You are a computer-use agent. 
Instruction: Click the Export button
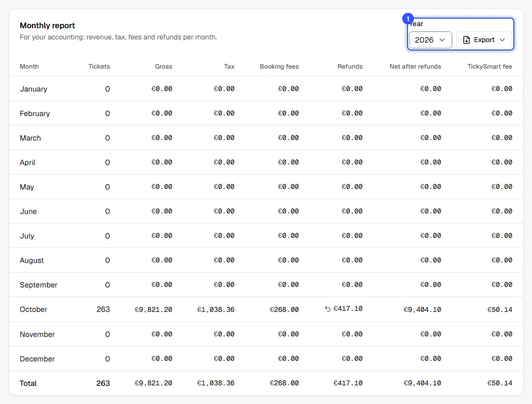tap(485, 40)
